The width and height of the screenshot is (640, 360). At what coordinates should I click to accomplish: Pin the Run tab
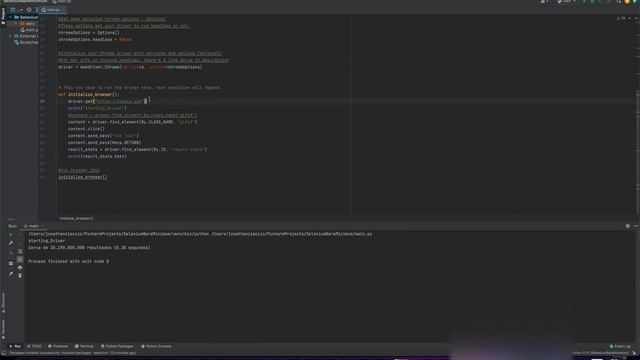coord(11,274)
